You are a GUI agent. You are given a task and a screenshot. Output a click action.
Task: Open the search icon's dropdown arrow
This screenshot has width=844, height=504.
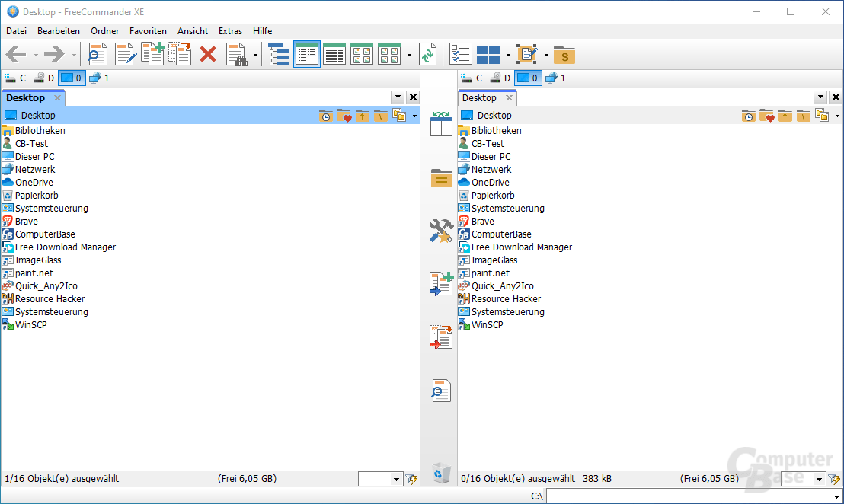click(255, 55)
